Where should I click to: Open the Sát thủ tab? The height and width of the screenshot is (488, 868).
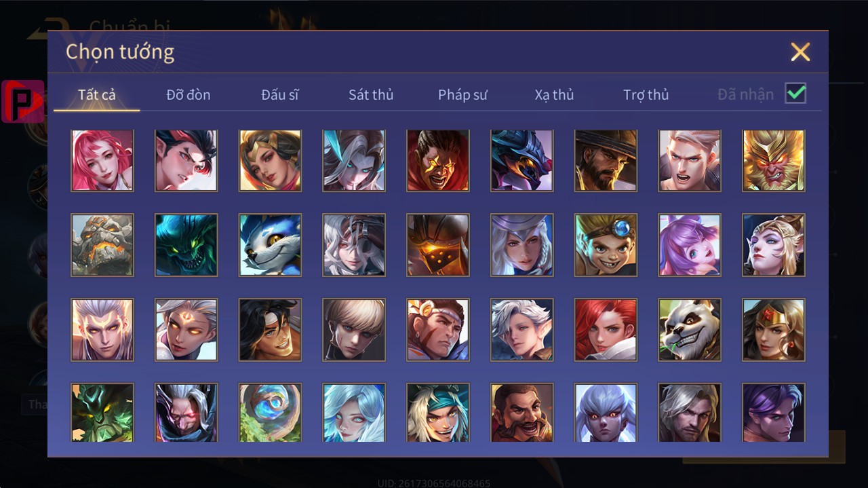[x=371, y=95]
